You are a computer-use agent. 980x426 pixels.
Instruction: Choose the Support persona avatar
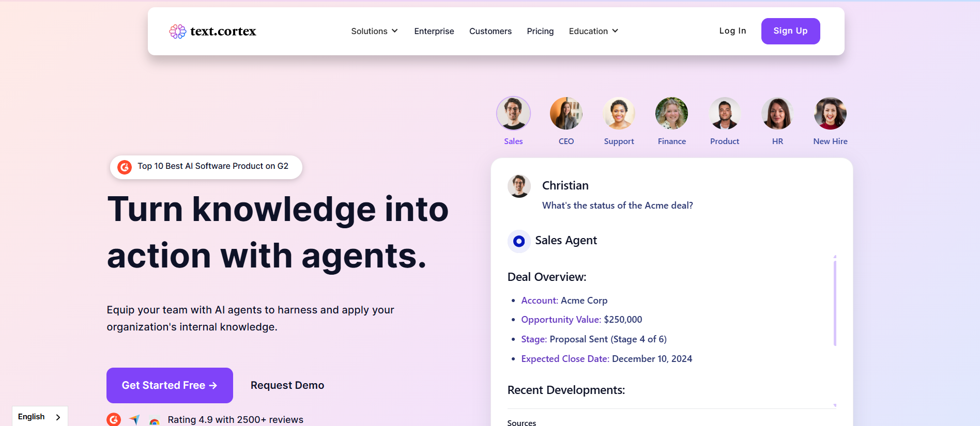pyautogui.click(x=619, y=113)
